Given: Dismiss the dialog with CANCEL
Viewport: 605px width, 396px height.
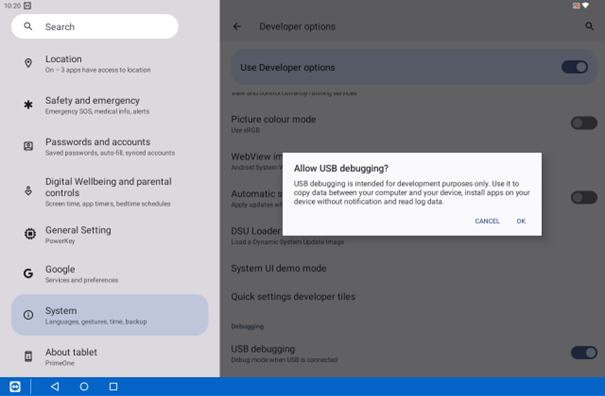Looking at the screenshot, I should pyautogui.click(x=487, y=221).
